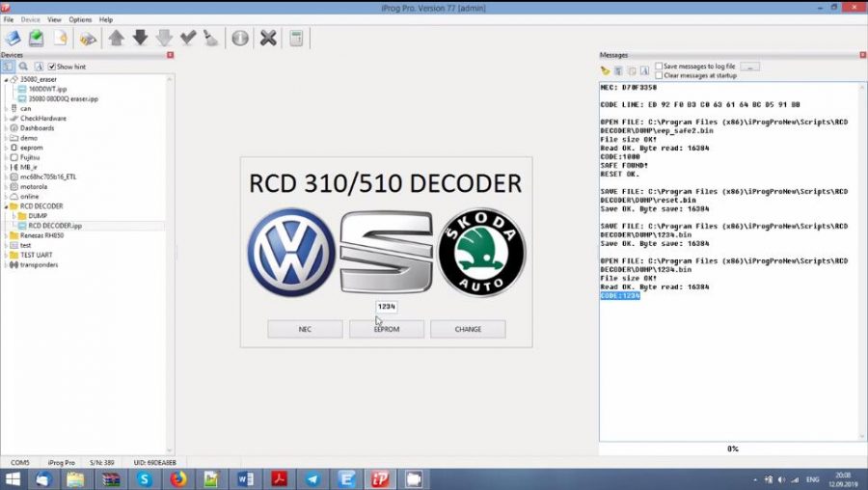
Task: Expand the motorola tree node
Action: coord(6,186)
